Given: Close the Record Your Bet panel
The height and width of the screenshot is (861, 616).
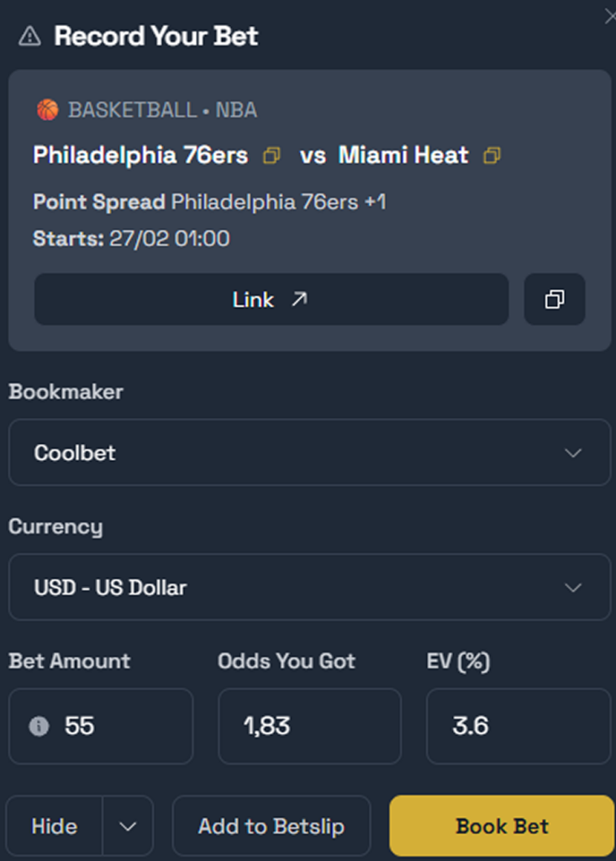Looking at the screenshot, I should tap(610, 16).
